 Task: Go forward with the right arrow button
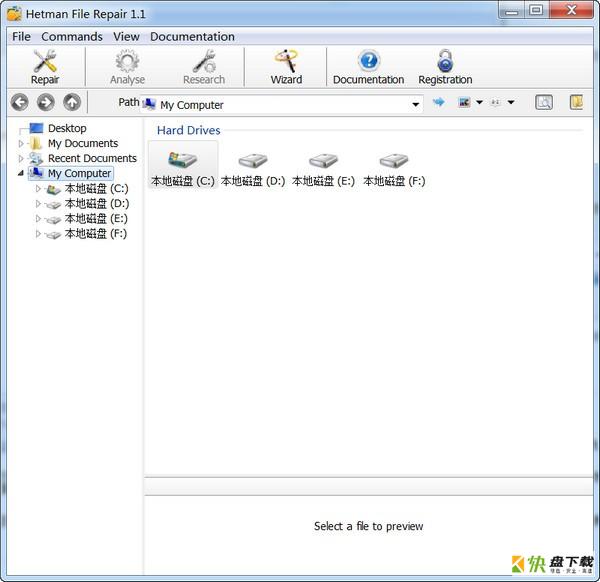tap(46, 102)
